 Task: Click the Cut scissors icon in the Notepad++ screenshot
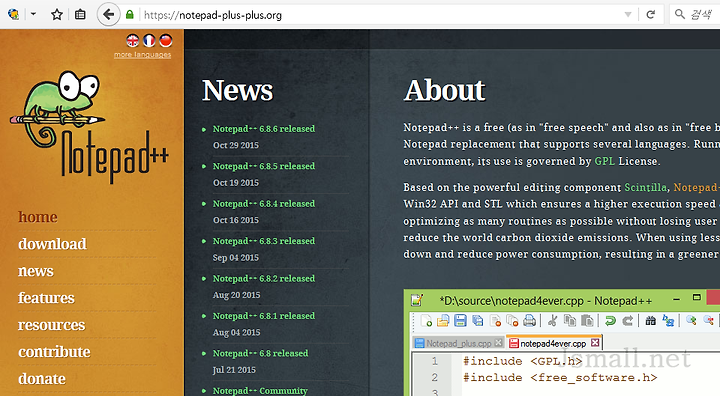pyautogui.click(x=552, y=320)
